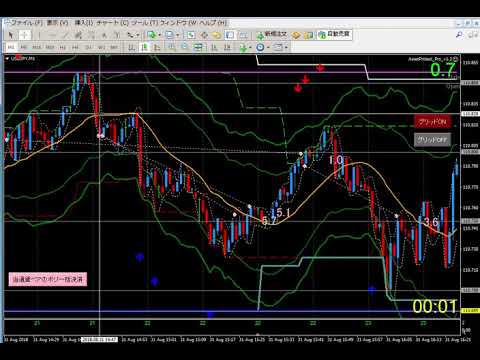Select the H4 timeframe
Viewport: 480px width, 360px height.
pos(75,47)
